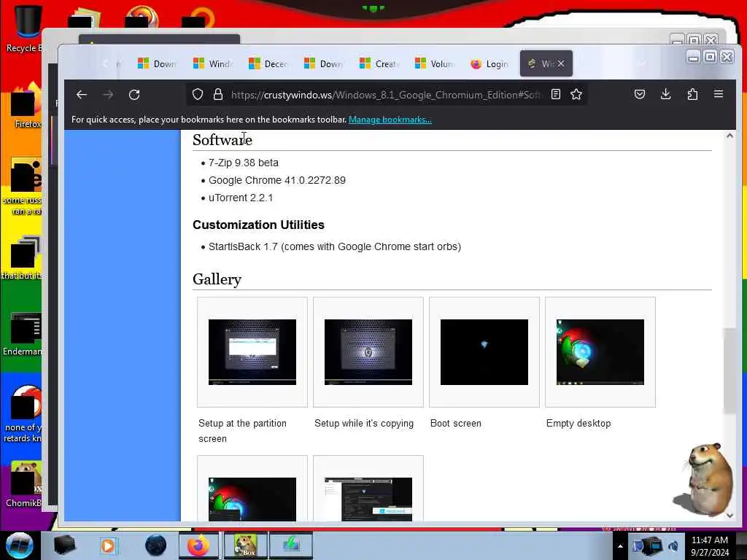The image size is (747, 560).
Task: Open the Empty desktop thumbnail
Action: (x=600, y=352)
